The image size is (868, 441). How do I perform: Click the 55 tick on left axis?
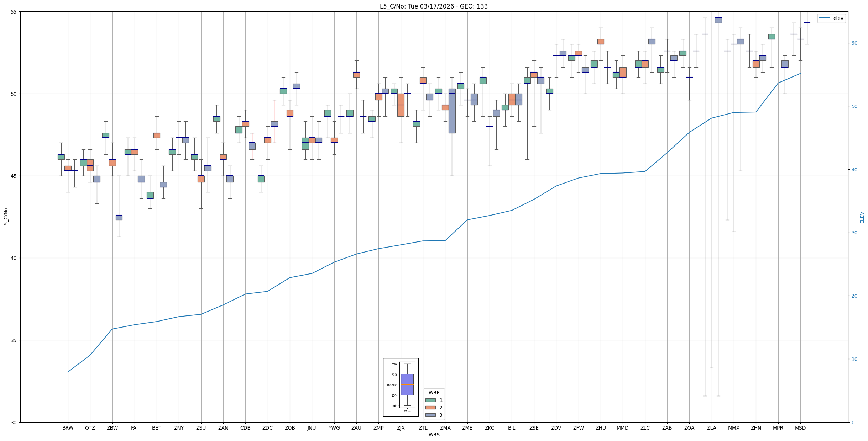[14, 12]
